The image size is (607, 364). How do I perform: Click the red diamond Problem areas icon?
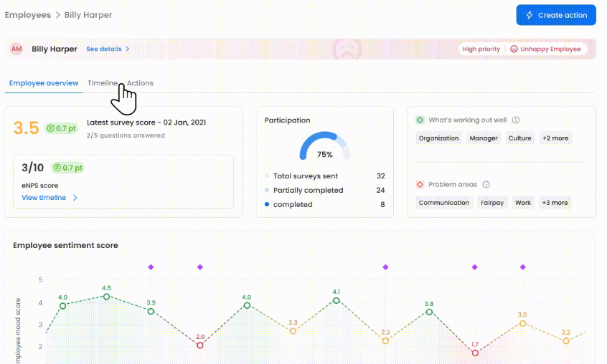coord(420,185)
